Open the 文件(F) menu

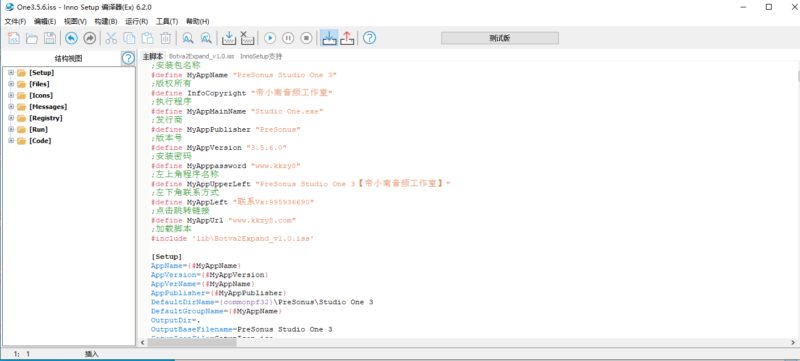pos(15,21)
